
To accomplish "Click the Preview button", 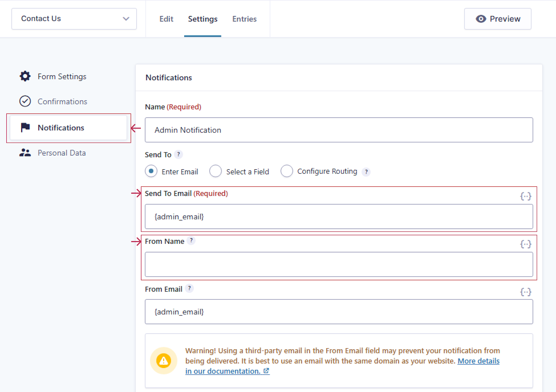I will 498,19.
